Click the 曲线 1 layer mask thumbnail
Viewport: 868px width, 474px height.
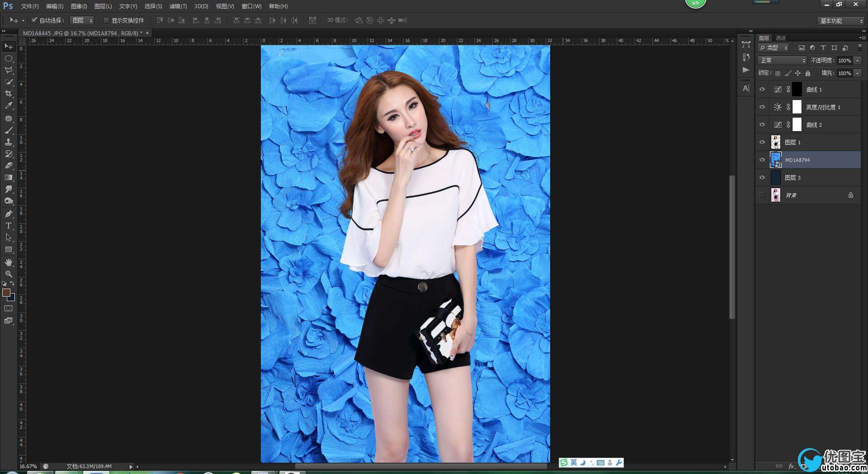click(x=797, y=90)
